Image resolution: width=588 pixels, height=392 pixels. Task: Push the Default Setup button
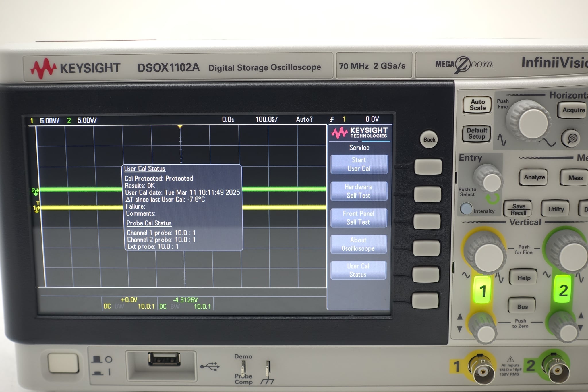(x=477, y=134)
